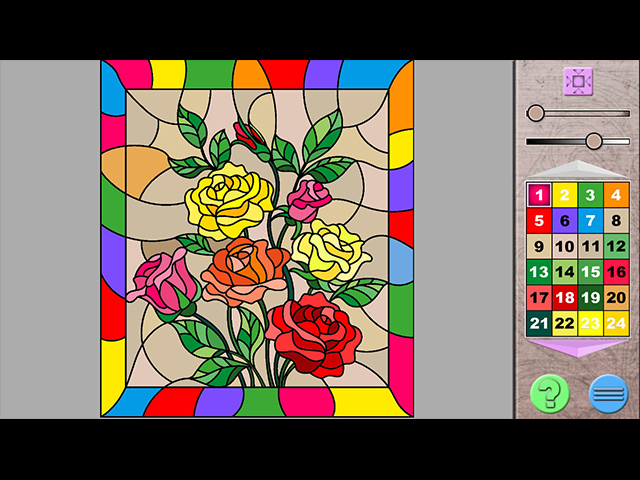This screenshot has width=640, height=480.
Task: Choose orange color swatch 4
Action: [616, 195]
